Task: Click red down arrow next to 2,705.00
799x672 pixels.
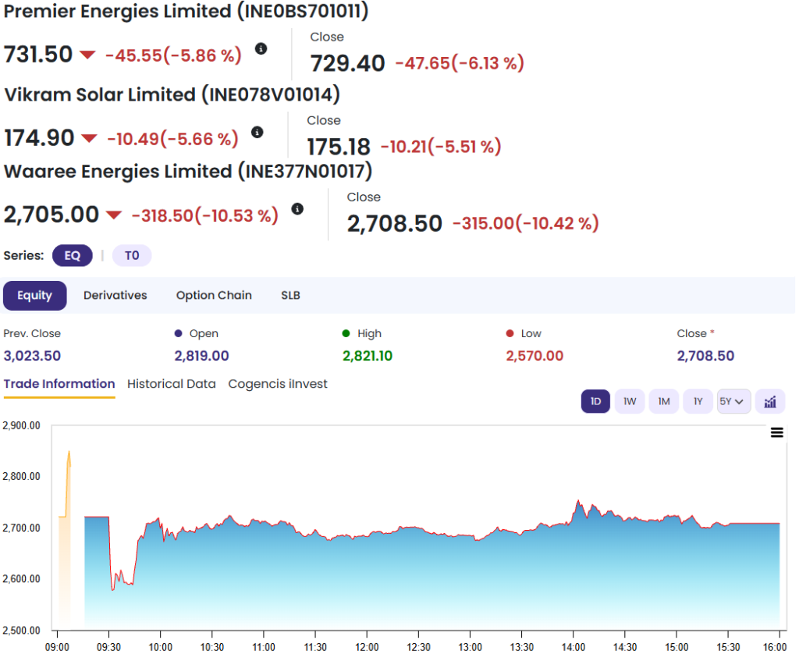Action: pos(115,215)
